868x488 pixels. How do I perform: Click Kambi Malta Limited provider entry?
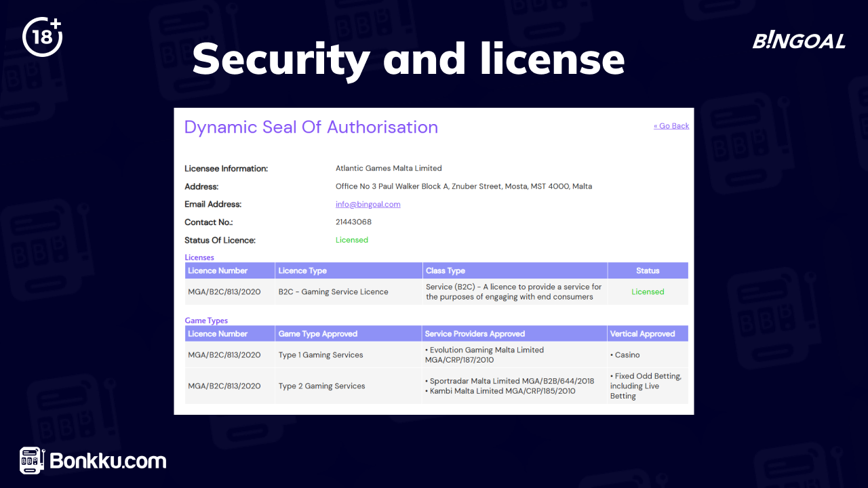(x=500, y=391)
